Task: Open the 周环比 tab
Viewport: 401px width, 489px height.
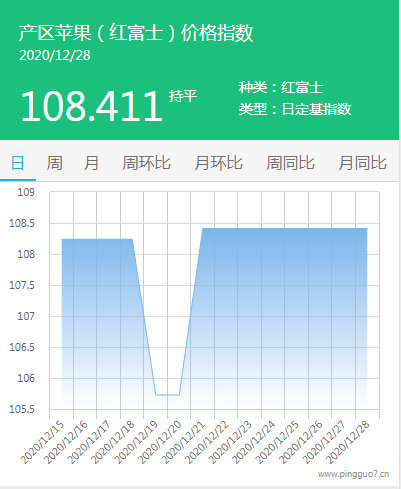Action: pos(146,163)
